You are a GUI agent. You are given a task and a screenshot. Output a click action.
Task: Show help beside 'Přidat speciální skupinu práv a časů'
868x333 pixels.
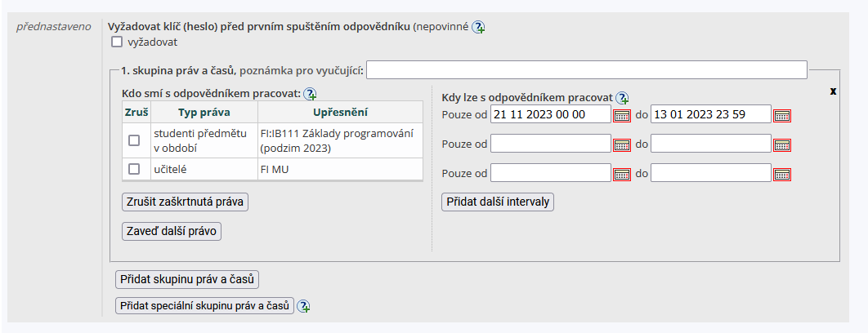click(x=304, y=306)
